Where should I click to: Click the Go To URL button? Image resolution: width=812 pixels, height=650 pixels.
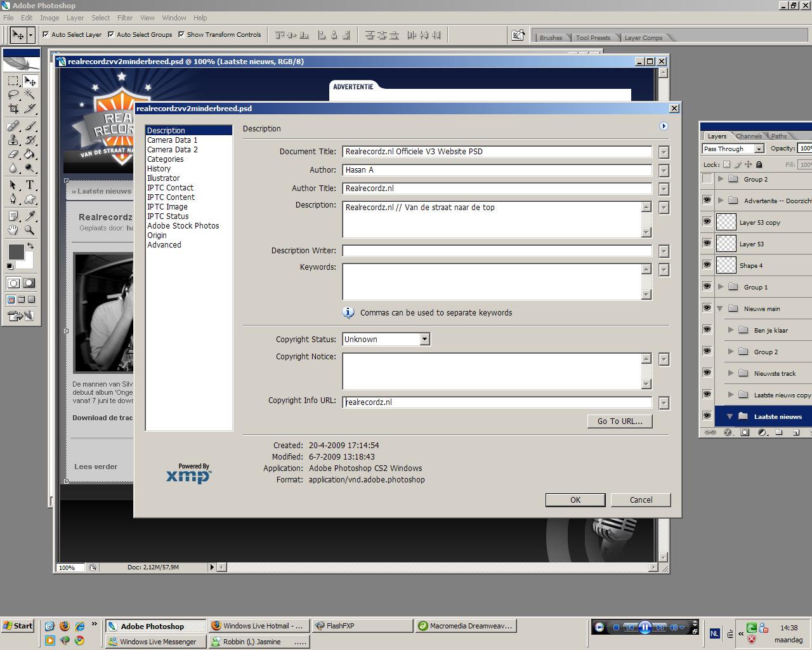pyautogui.click(x=620, y=421)
